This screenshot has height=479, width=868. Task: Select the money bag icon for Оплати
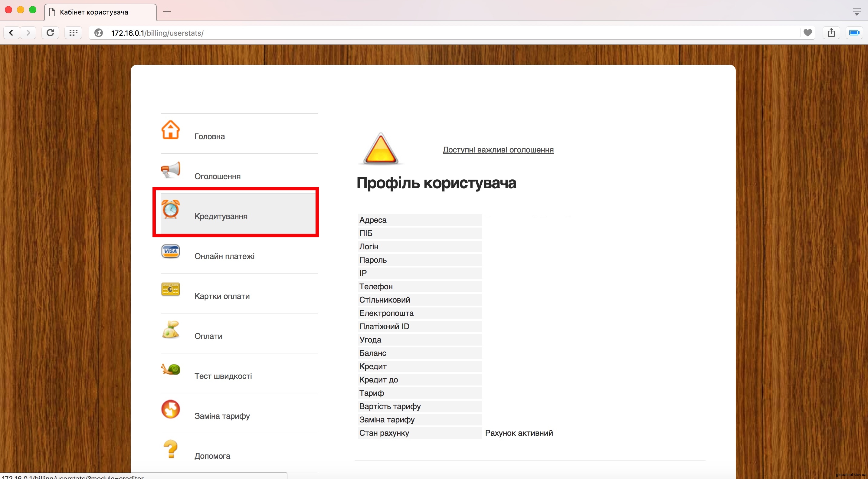(x=171, y=330)
